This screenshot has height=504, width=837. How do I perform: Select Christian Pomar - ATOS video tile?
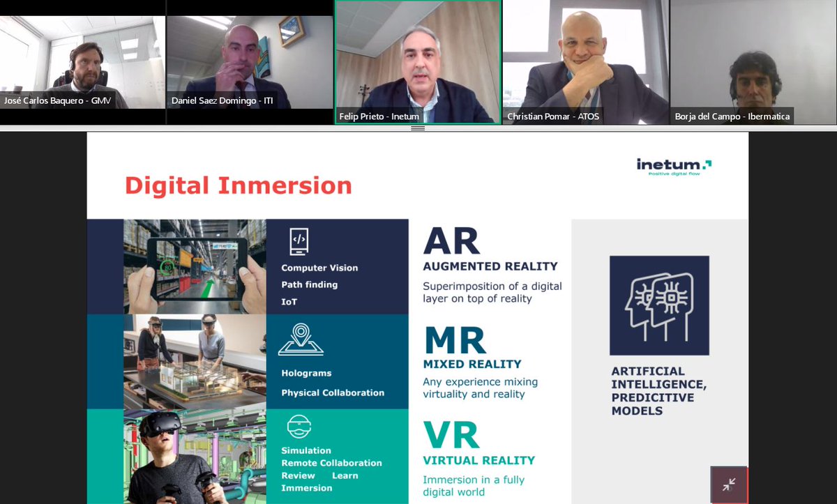point(586,62)
